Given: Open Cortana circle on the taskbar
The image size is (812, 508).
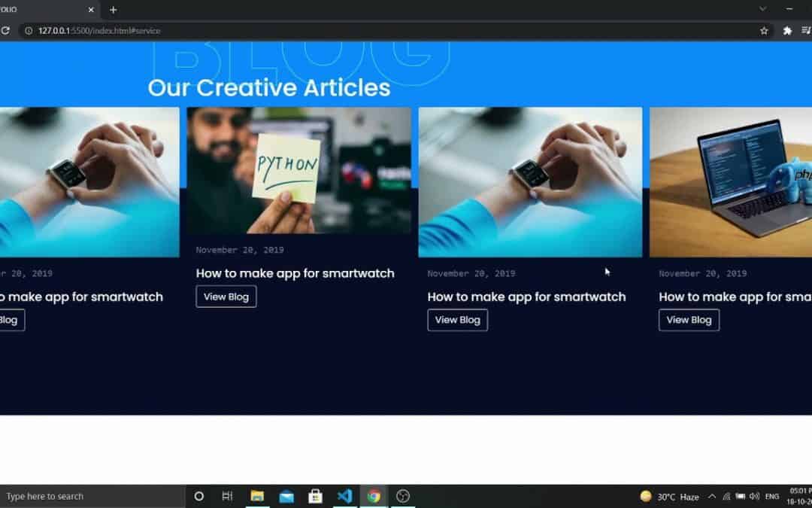Looking at the screenshot, I should (198, 496).
